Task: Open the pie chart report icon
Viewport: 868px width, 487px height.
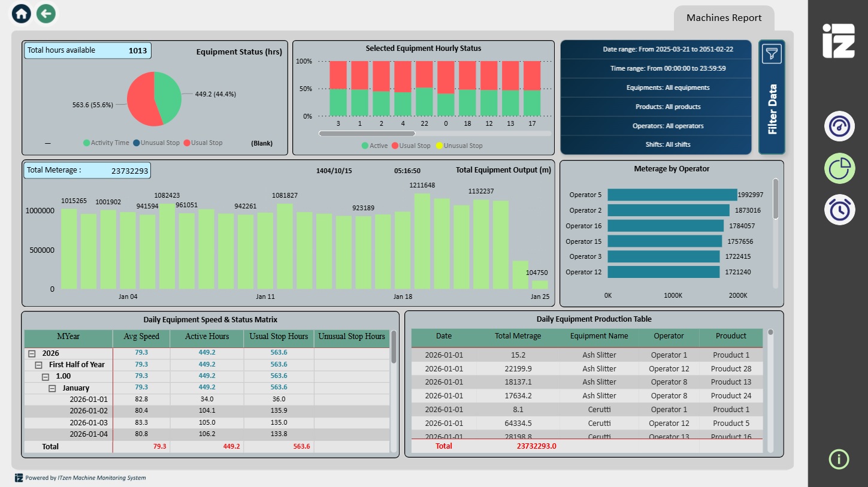Action: (839, 168)
